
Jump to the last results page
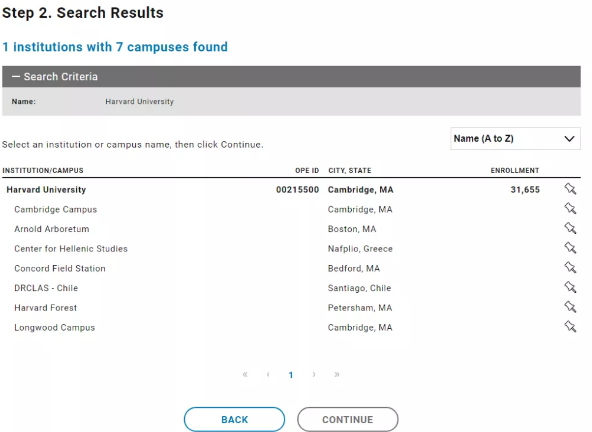point(337,375)
